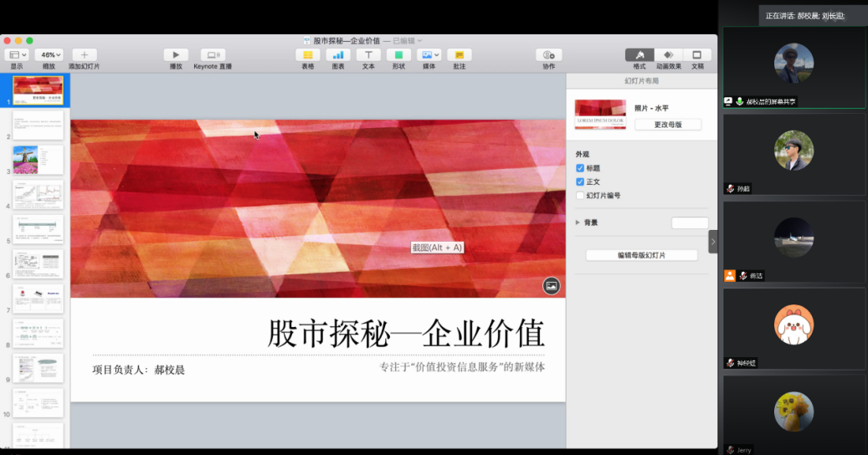Open the Media (媒体) dropdown menu

[x=429, y=55]
